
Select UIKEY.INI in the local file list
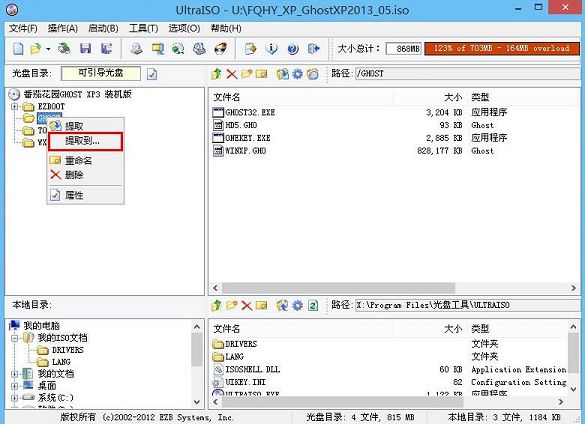pyautogui.click(x=245, y=382)
